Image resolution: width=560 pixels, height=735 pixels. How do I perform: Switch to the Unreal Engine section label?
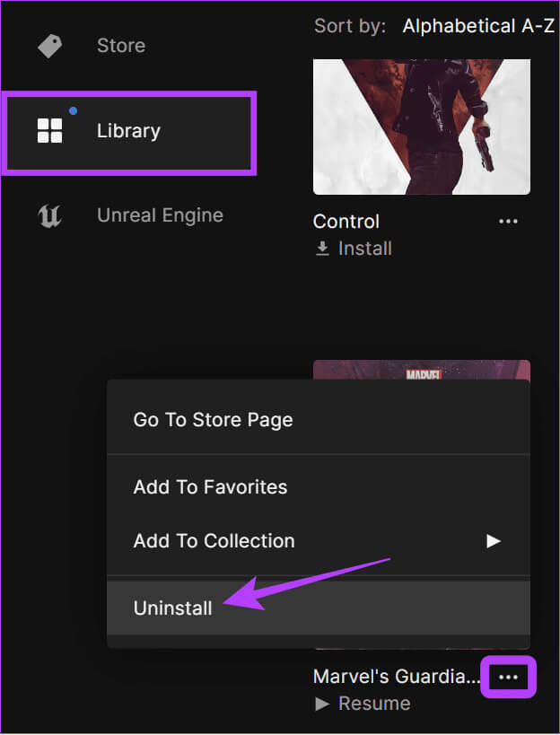(160, 216)
